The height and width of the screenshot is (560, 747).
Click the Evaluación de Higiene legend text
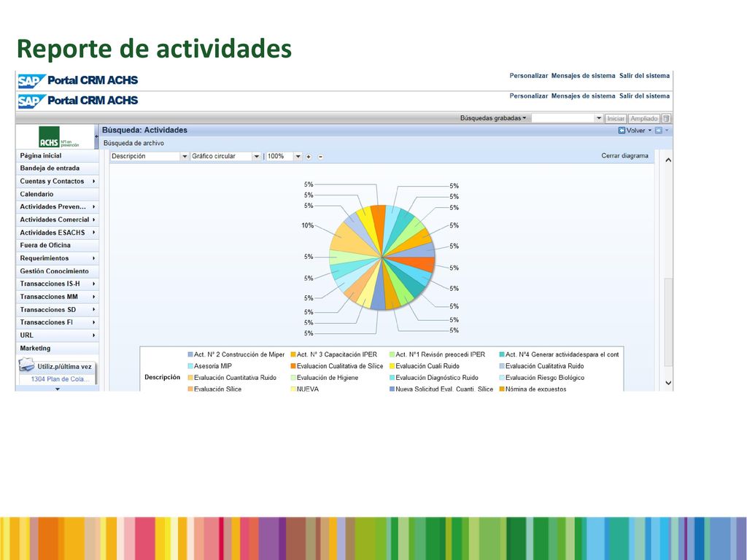pos(328,378)
